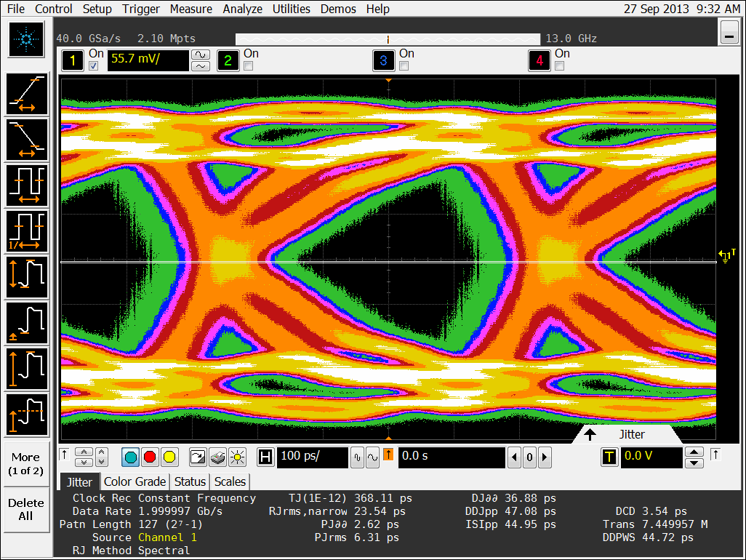Select the overshoot measurement icon

click(x=27, y=415)
